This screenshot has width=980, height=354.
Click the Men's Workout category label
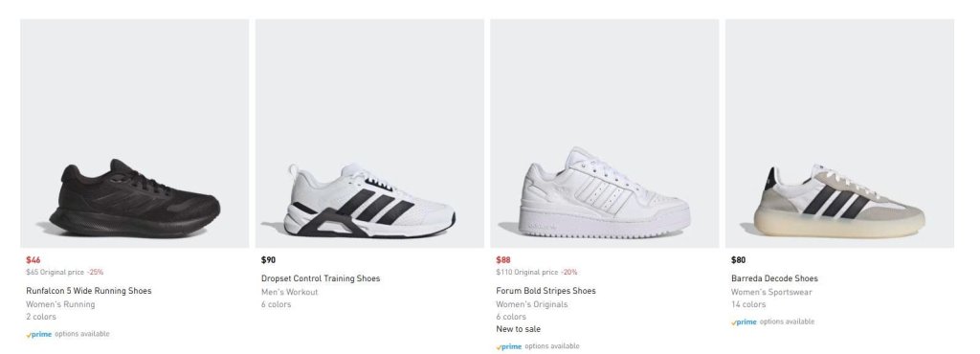(x=289, y=292)
